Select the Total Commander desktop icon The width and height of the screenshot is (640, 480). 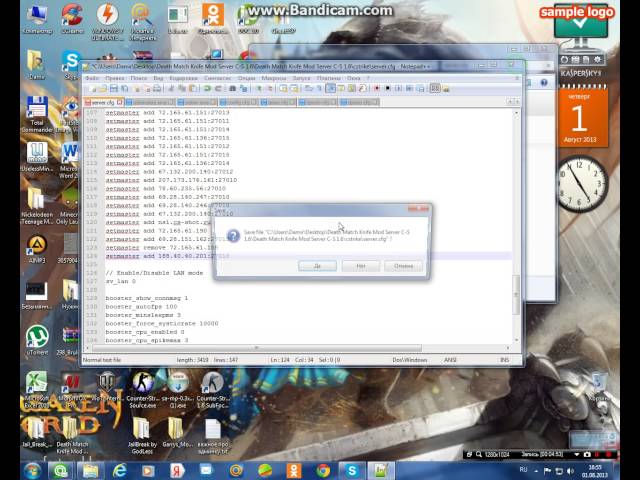[x=37, y=114]
